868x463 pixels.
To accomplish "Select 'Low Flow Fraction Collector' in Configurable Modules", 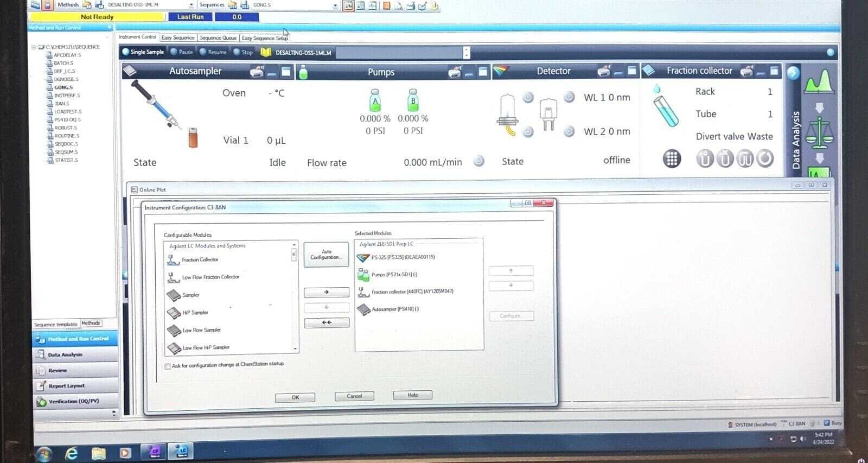I will [x=210, y=277].
